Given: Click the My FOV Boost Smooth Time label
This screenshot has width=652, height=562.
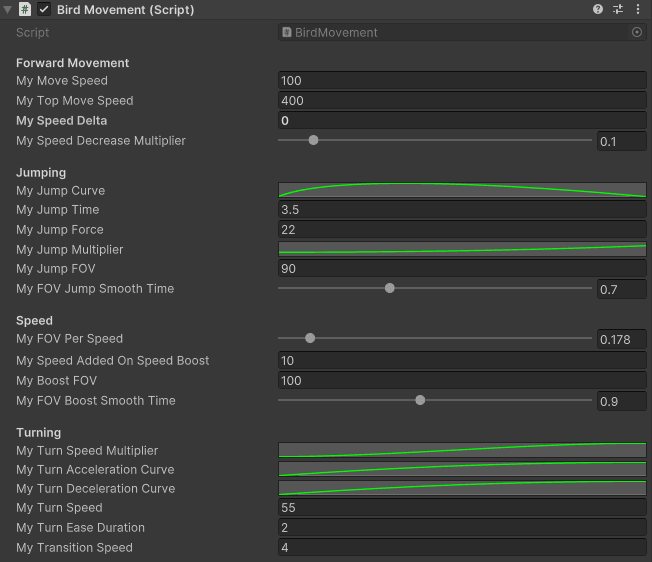Looking at the screenshot, I should (96, 400).
